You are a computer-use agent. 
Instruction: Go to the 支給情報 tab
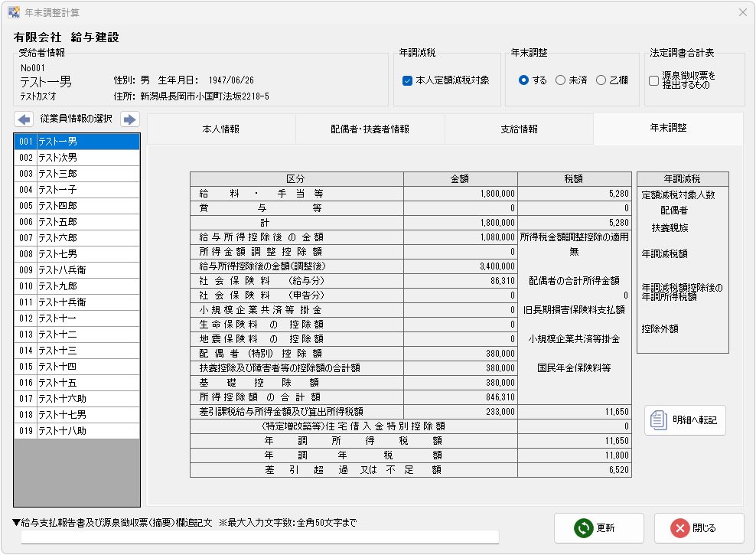coord(519,129)
